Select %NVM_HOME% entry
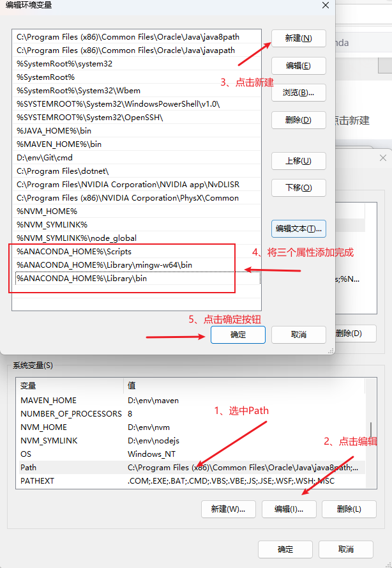The image size is (392, 568). click(137, 211)
